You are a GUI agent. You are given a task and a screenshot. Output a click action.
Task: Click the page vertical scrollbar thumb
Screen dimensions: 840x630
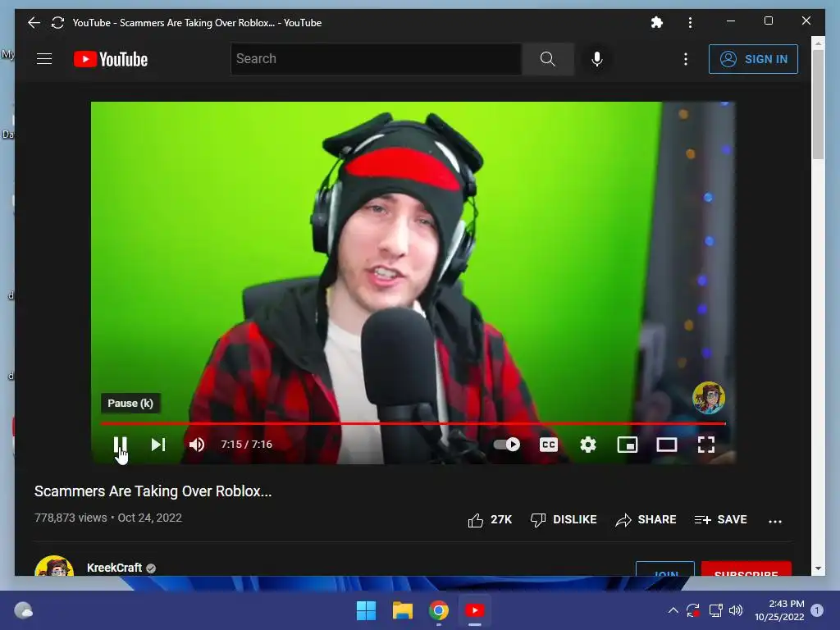coord(818,104)
